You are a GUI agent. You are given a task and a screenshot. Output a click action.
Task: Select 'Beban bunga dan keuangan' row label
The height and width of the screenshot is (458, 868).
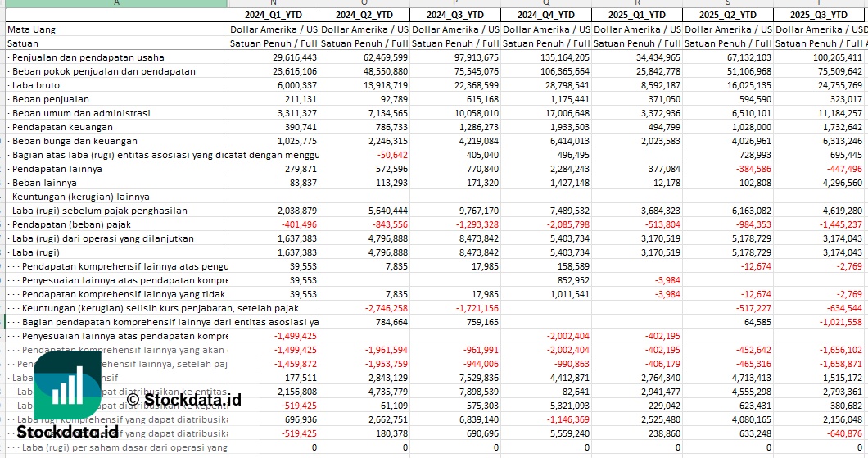click(75, 141)
